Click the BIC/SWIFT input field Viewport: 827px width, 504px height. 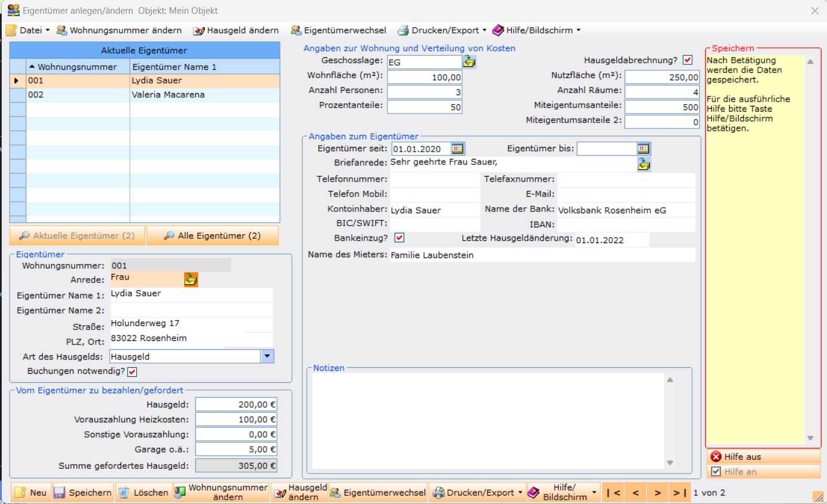pos(435,223)
